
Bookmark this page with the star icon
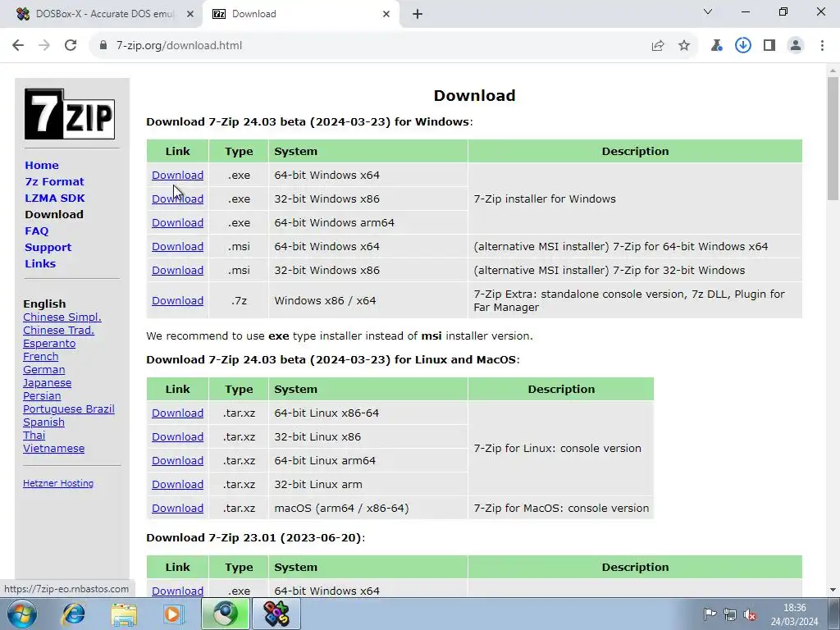coord(684,46)
